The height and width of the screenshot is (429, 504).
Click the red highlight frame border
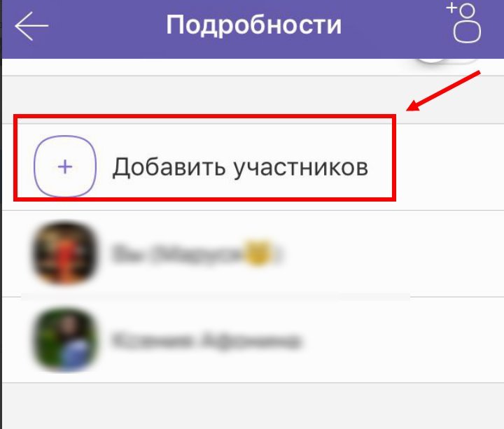point(204,116)
